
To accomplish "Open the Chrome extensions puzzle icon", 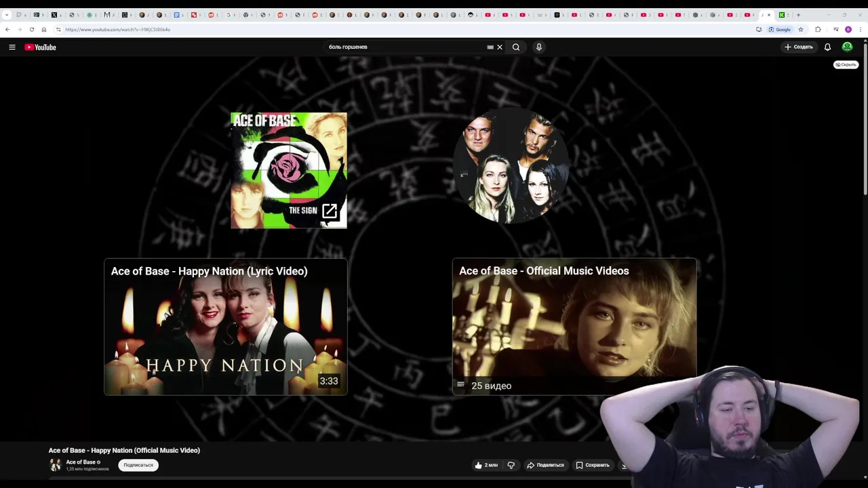I will coord(818,29).
